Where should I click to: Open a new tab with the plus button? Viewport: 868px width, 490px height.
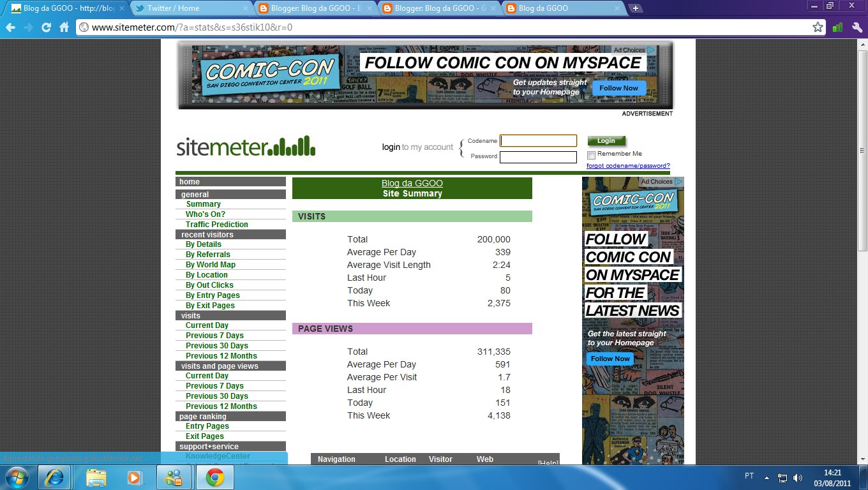coord(635,8)
